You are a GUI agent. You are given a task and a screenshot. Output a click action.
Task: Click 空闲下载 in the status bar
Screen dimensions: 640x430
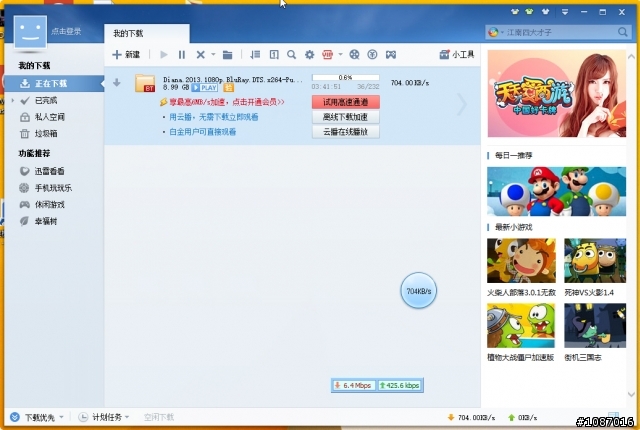coord(159,417)
